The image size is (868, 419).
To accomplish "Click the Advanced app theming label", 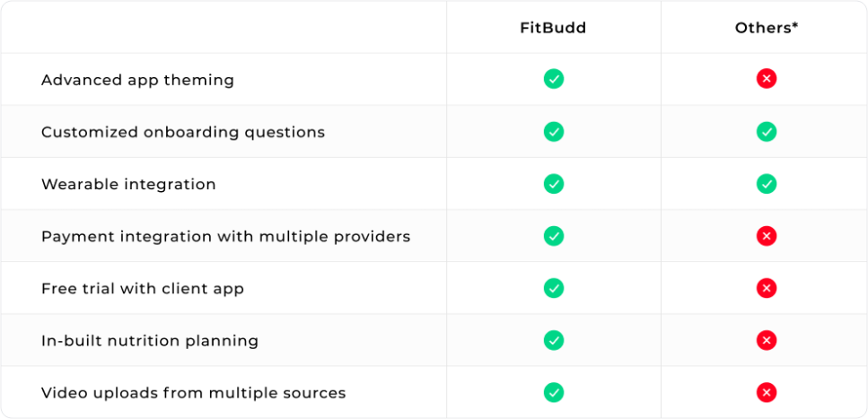I will 137,80.
